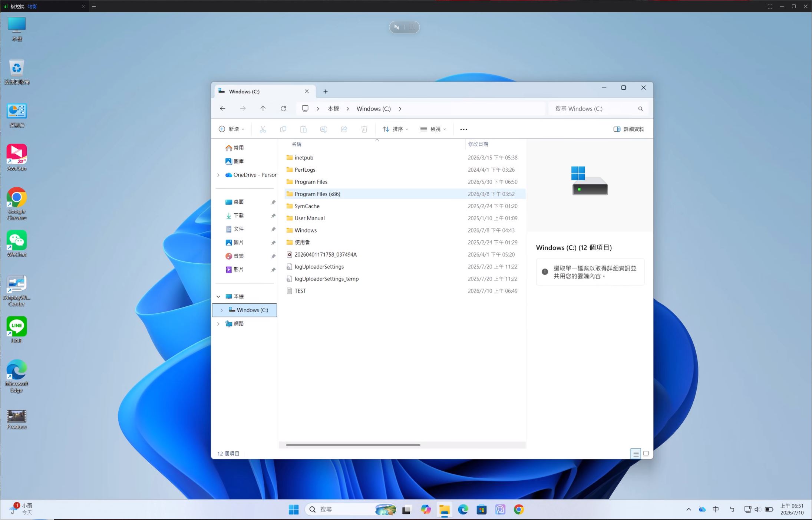Collapse the 本機 tree node

click(218, 297)
